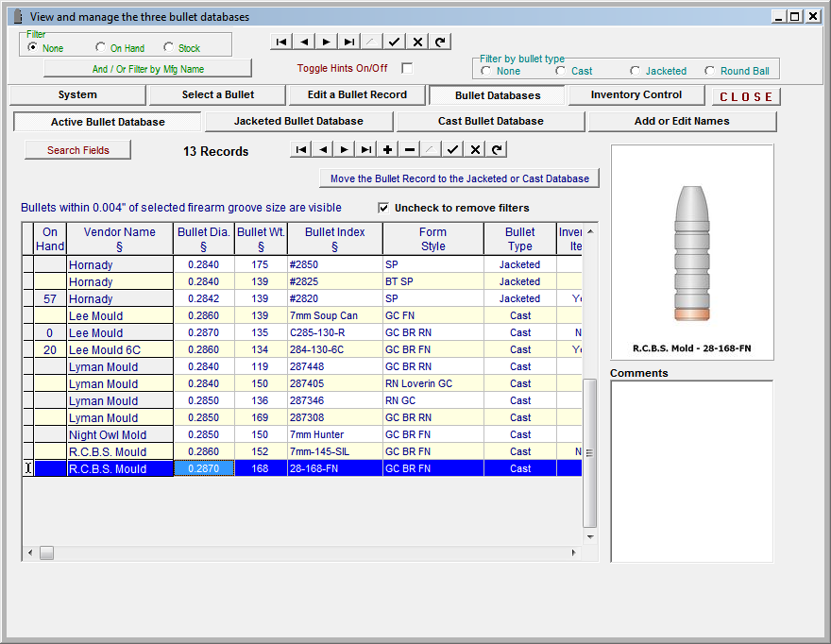
Task: Sort by the Bullet Dia. column header
Action: pos(204,239)
